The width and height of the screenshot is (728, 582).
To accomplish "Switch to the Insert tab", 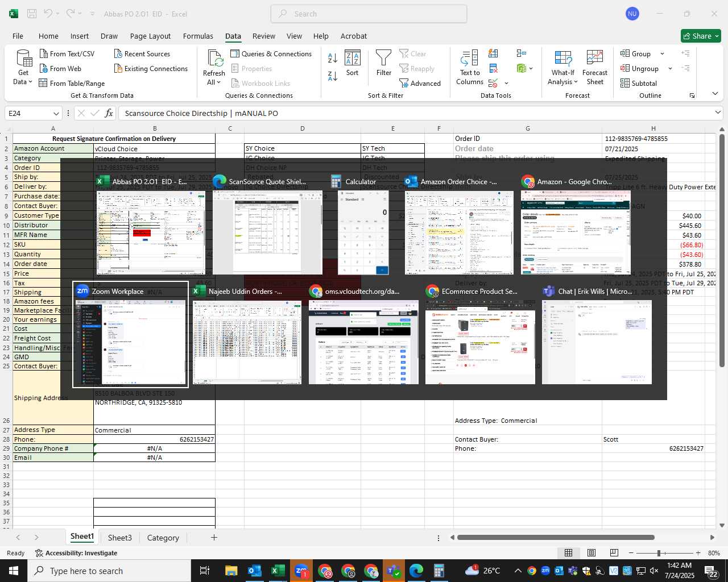I will pyautogui.click(x=80, y=36).
